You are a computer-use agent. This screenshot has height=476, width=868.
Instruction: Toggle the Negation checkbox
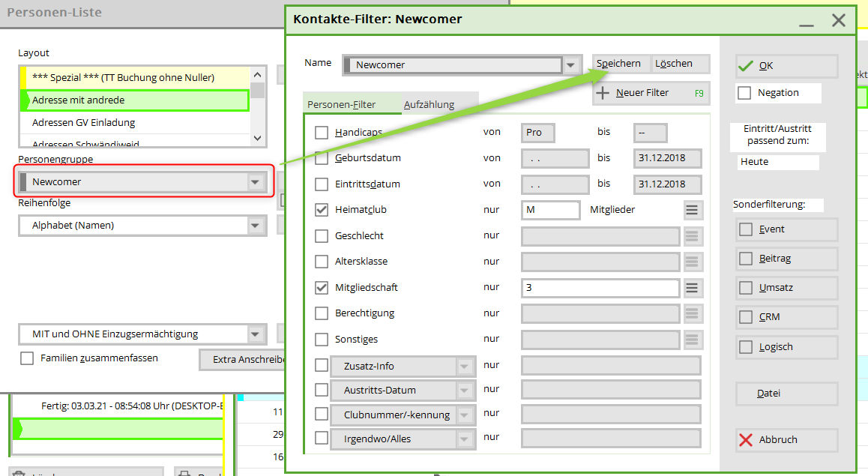(744, 93)
